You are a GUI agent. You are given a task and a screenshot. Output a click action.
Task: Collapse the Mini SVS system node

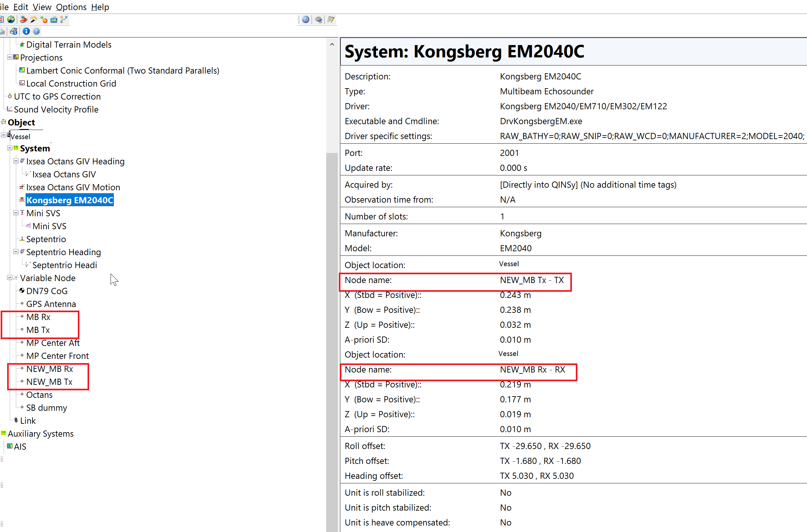coord(16,213)
